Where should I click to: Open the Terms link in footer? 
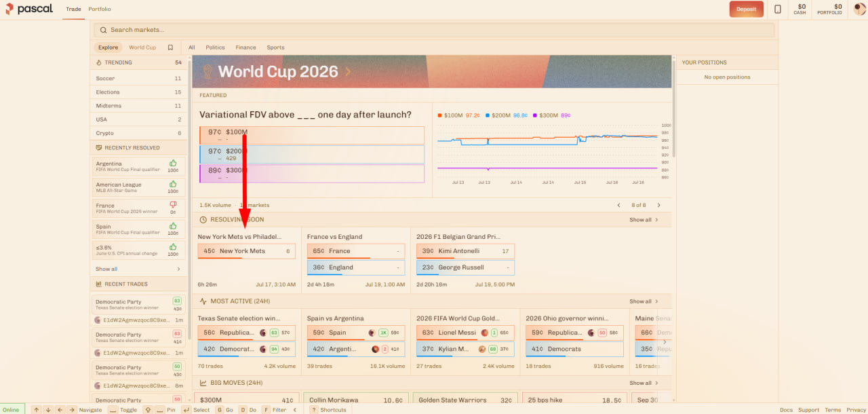(833, 410)
